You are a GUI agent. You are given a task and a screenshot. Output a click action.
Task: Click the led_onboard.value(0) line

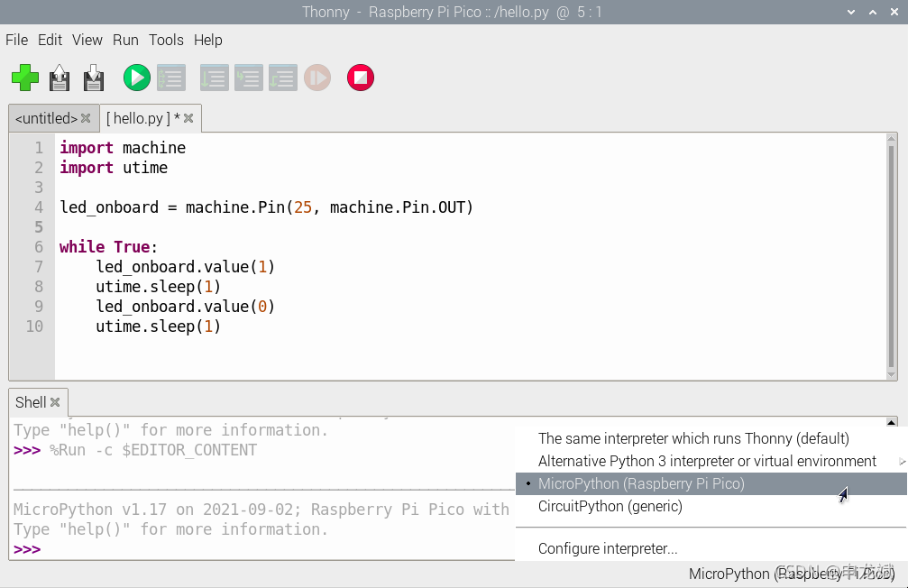(x=186, y=306)
